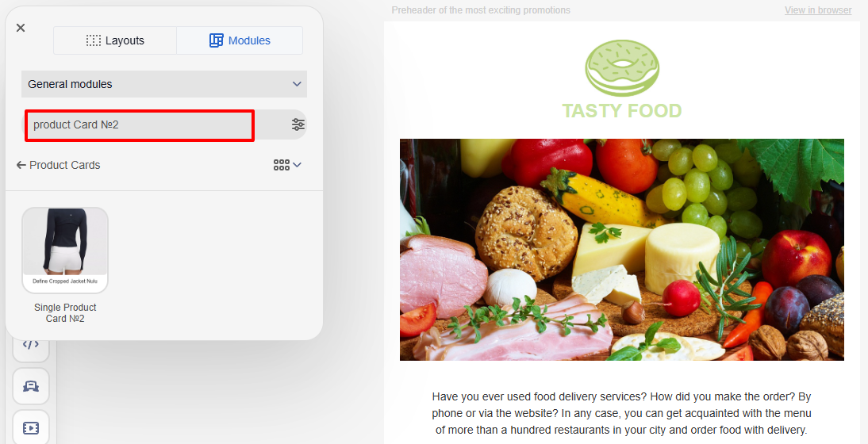The width and height of the screenshot is (868, 444).
Task: Click the module search input field
Action: (140, 125)
